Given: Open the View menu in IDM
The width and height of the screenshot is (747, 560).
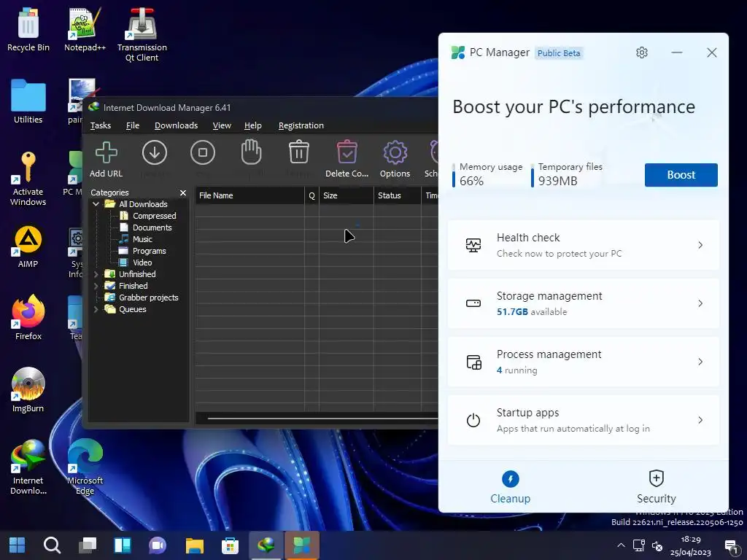Looking at the screenshot, I should point(222,125).
